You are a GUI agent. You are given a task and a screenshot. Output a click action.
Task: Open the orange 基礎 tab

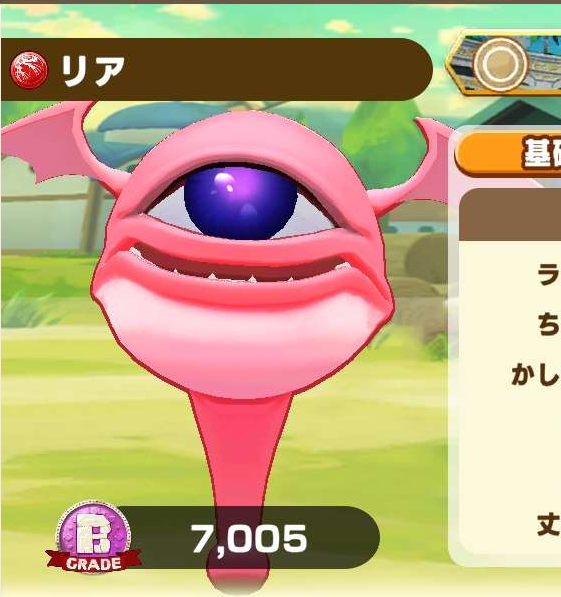508,153
